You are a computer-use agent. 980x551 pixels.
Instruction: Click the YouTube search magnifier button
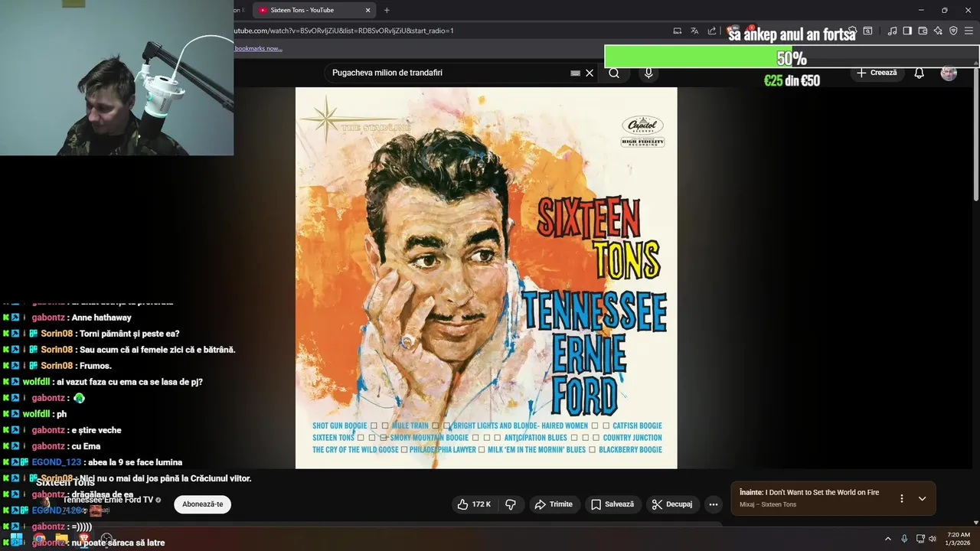coord(614,73)
